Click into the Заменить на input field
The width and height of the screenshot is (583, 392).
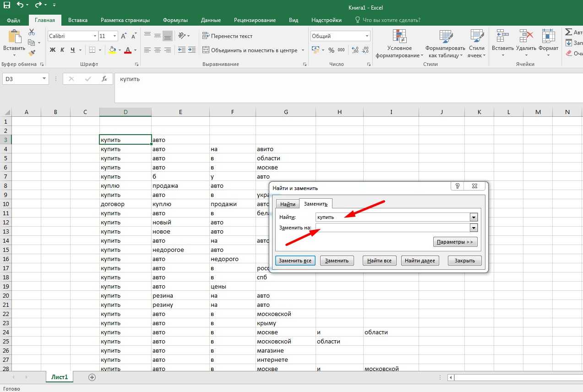(392, 228)
